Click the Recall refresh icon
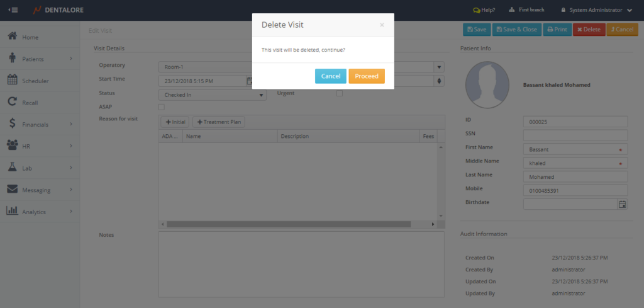This screenshot has height=308, width=644. (x=12, y=102)
